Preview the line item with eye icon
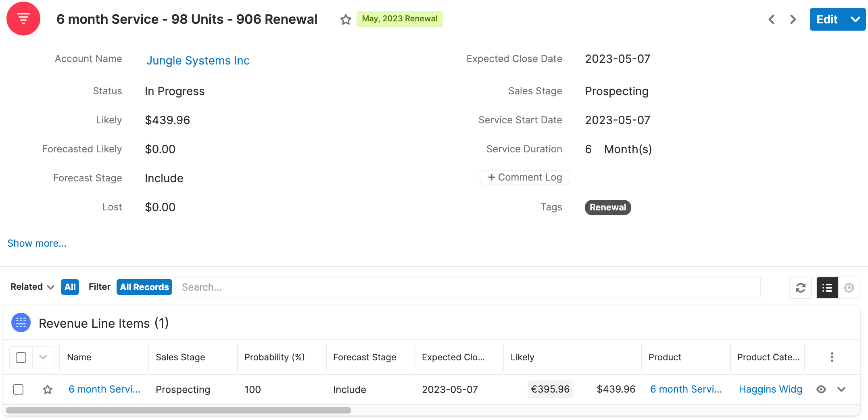 pos(821,389)
